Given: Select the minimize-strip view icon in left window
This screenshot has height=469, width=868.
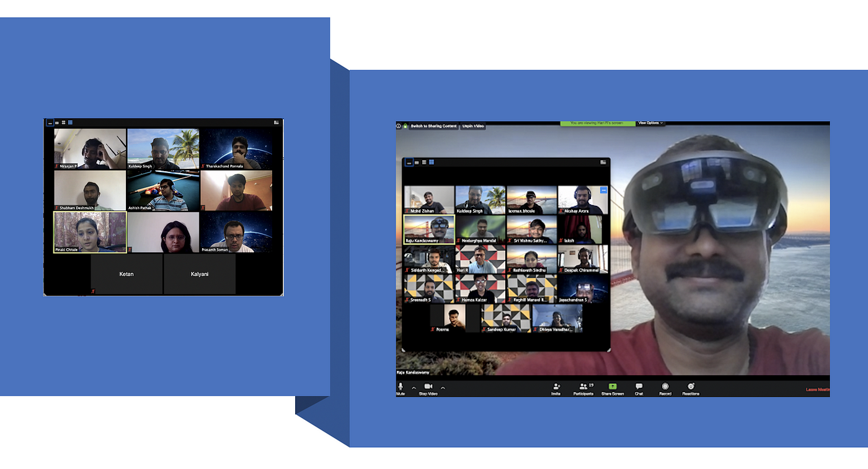Looking at the screenshot, I should coord(50,123).
